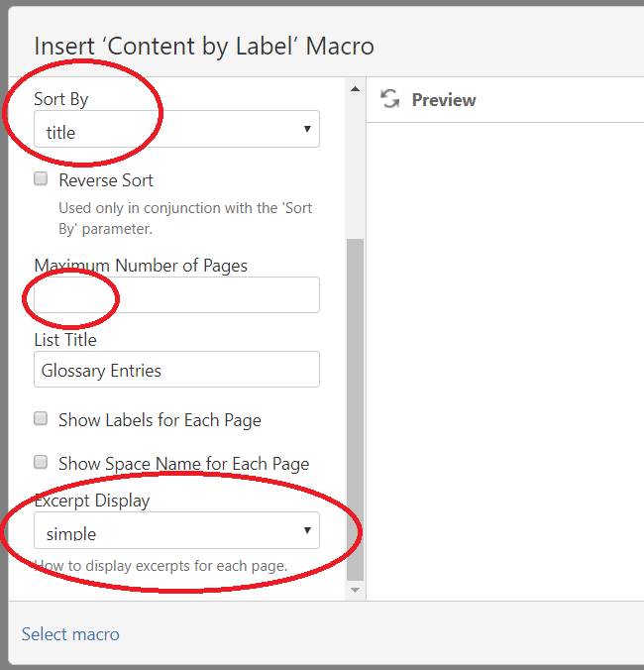Viewport: 644px width, 670px height.
Task: Click the Select macro link
Action: tap(70, 634)
